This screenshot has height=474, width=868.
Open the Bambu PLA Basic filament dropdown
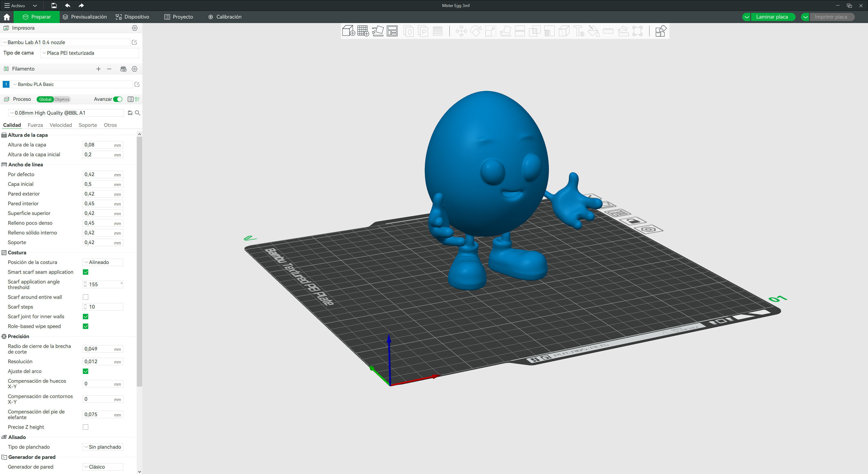[x=72, y=84]
